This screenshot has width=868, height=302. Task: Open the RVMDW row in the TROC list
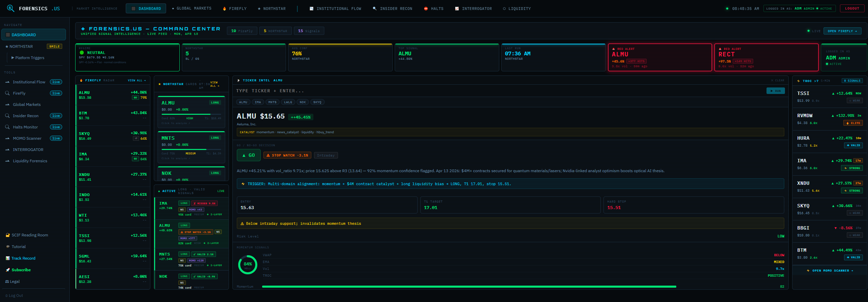(830, 119)
